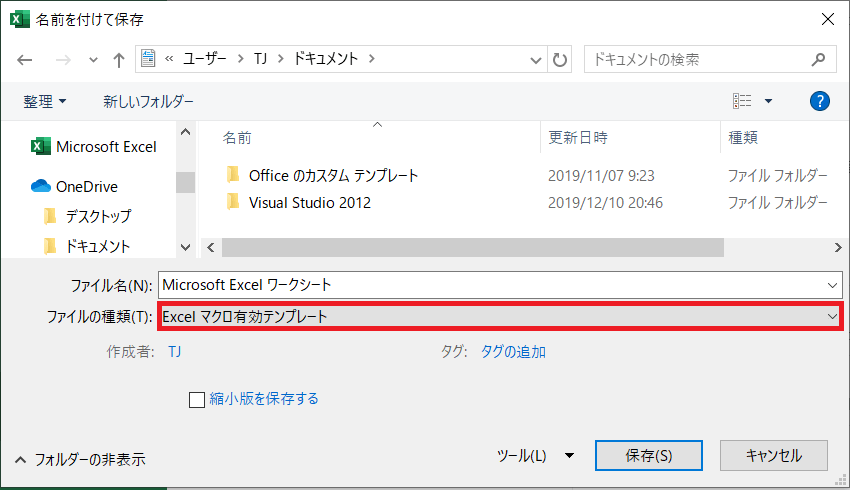Click the back navigation arrow
850x490 pixels.
coord(25,60)
